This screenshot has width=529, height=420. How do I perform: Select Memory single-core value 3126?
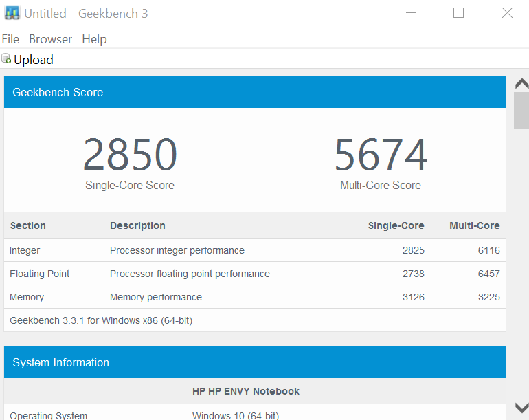click(414, 297)
